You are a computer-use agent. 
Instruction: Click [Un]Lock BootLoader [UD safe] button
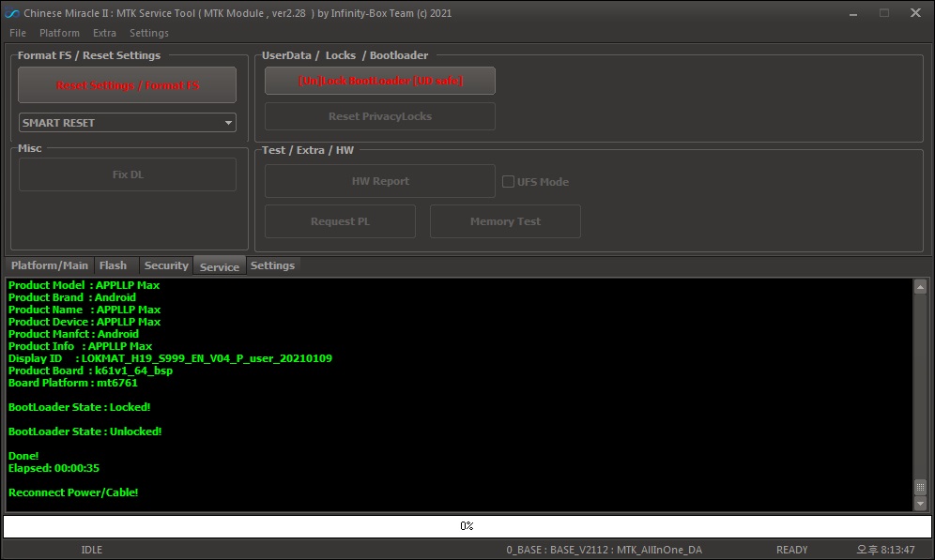pos(380,81)
